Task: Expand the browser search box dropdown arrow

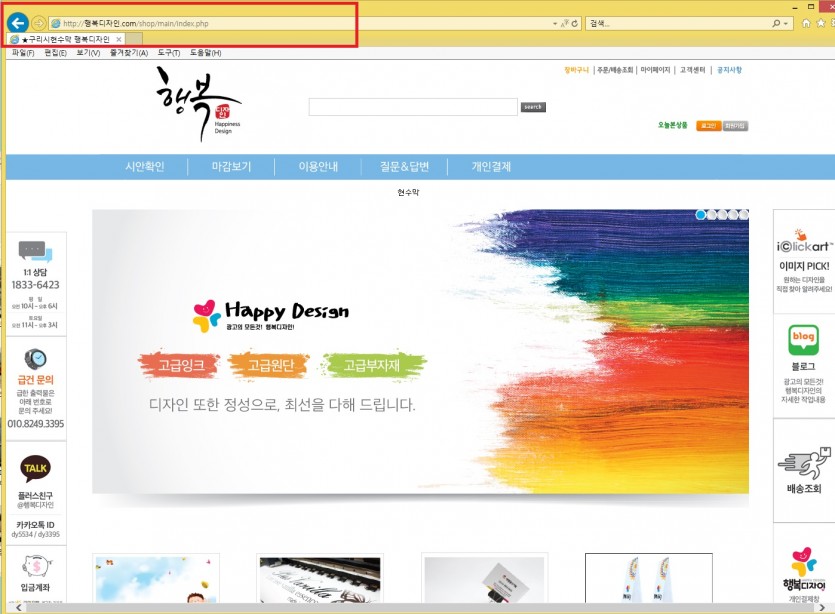Action: point(788,23)
